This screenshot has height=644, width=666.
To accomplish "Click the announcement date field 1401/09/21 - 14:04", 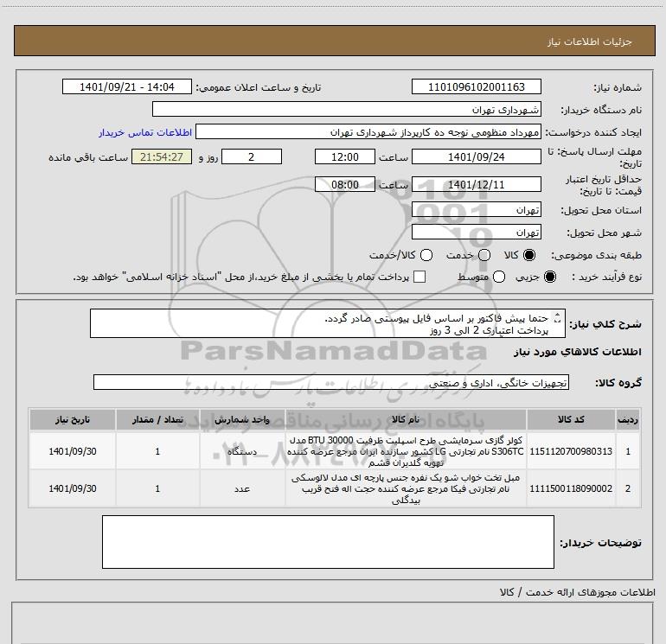I will (x=127, y=86).
